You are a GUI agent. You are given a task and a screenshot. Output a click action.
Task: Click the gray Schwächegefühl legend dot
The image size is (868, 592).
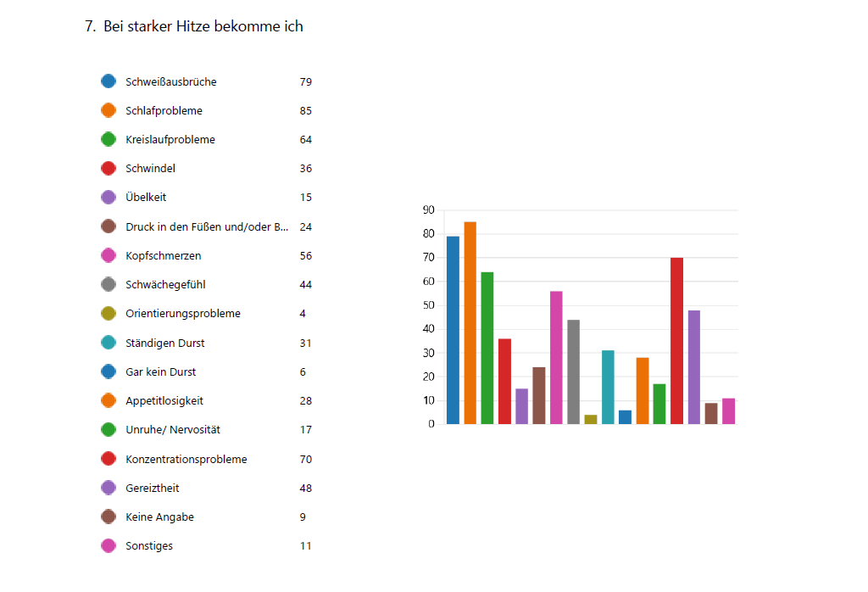(108, 285)
